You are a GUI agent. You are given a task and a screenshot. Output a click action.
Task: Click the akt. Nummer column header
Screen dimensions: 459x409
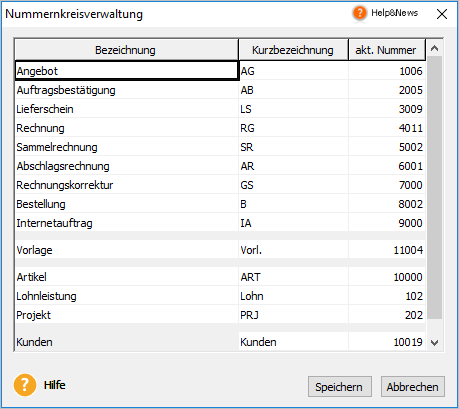tap(387, 50)
